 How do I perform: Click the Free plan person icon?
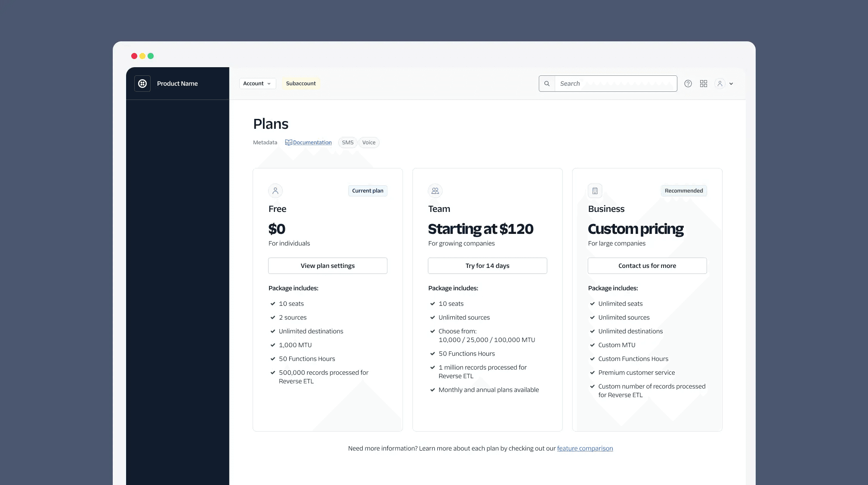pos(275,190)
